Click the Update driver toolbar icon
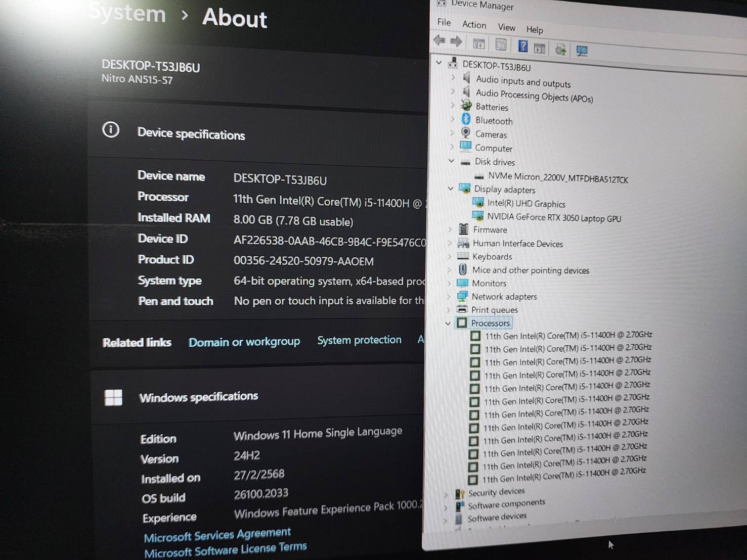The height and width of the screenshot is (560, 747). pyautogui.click(x=560, y=49)
